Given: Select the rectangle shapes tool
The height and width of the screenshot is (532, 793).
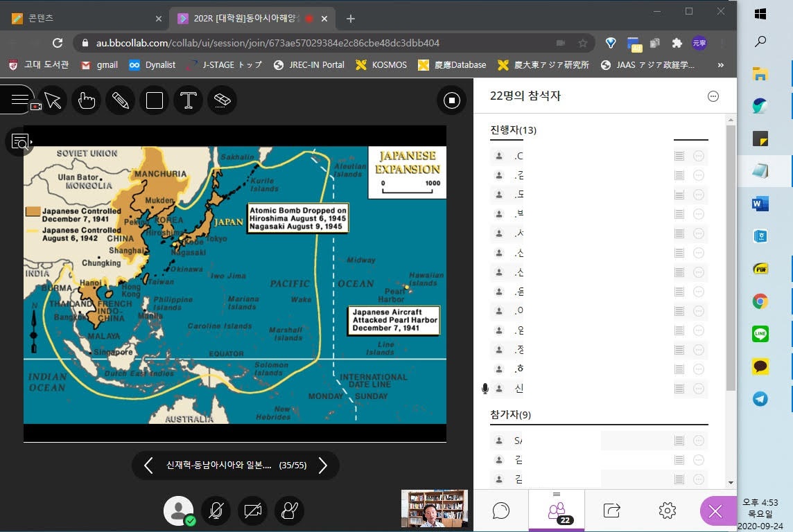Looking at the screenshot, I should click(x=155, y=100).
